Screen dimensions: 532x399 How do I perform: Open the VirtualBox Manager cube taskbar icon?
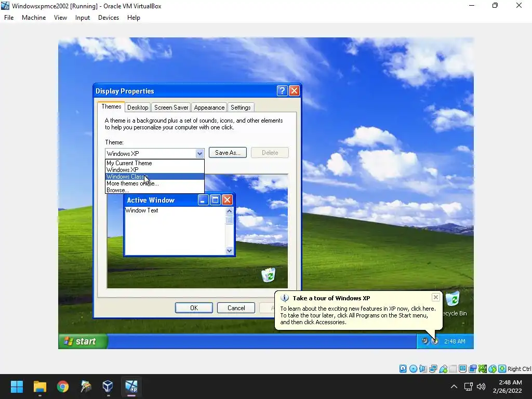pos(108,387)
